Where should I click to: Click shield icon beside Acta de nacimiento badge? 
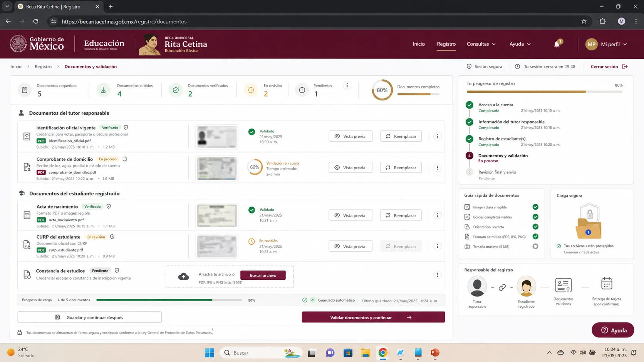coord(109,207)
